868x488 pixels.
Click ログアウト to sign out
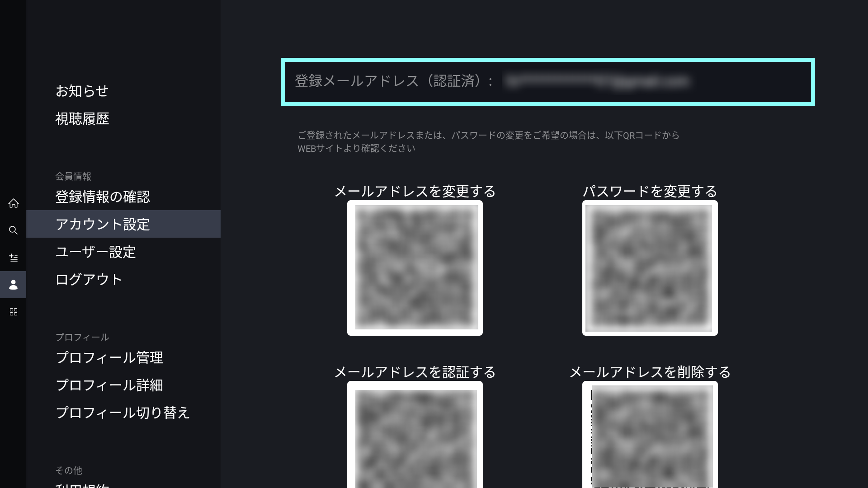coord(89,279)
